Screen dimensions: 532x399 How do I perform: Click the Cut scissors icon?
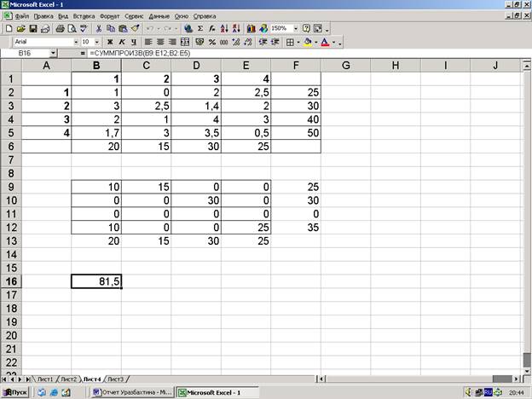pos(99,28)
